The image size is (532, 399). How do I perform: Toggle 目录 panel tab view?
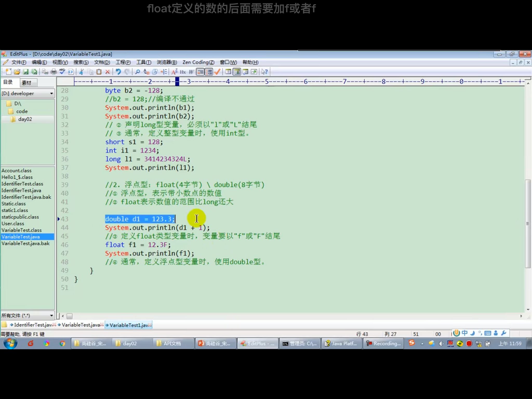point(8,82)
